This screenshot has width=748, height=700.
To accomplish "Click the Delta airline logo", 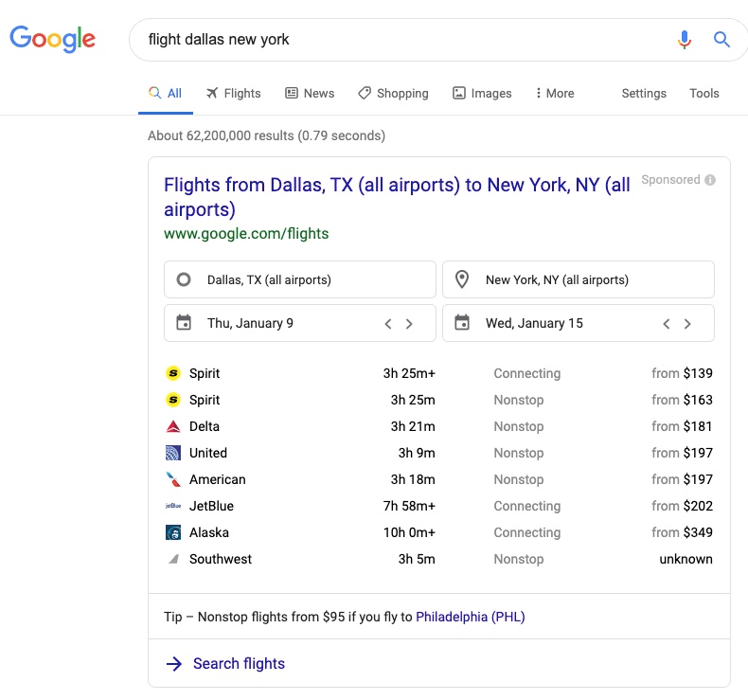I will pos(173,426).
